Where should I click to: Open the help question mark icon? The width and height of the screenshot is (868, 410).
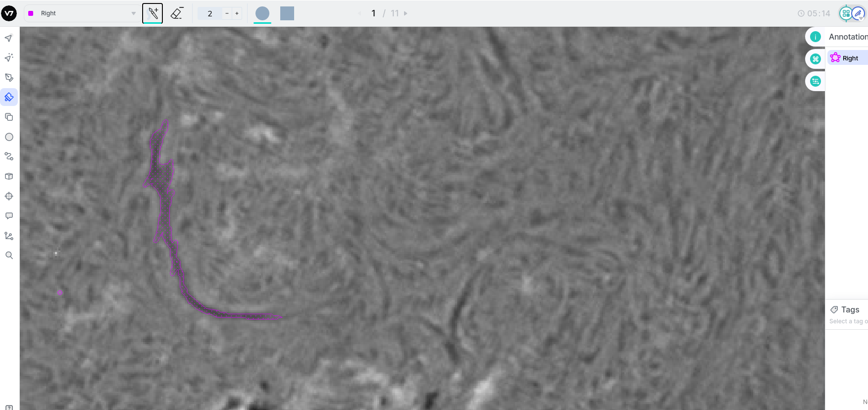pos(9,408)
